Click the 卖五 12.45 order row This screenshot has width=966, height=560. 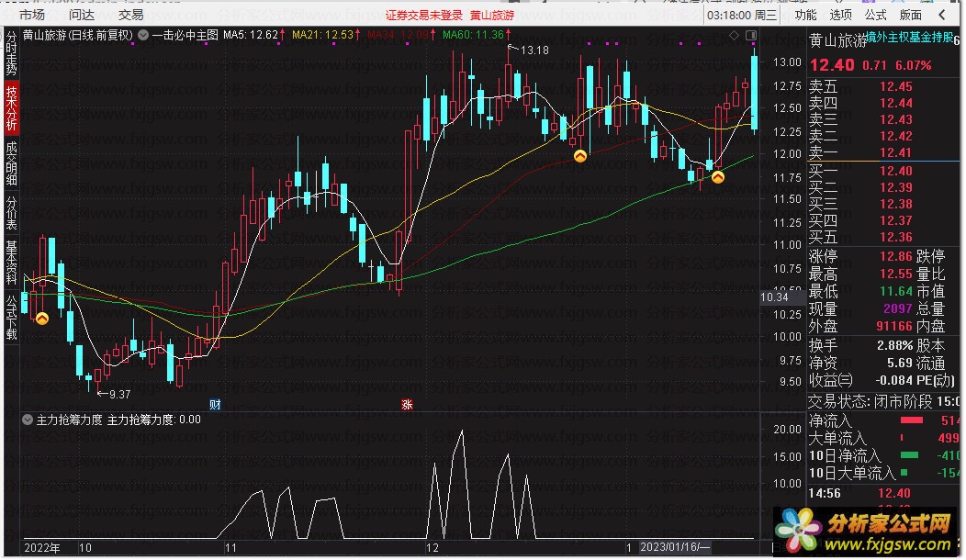[x=860, y=87]
